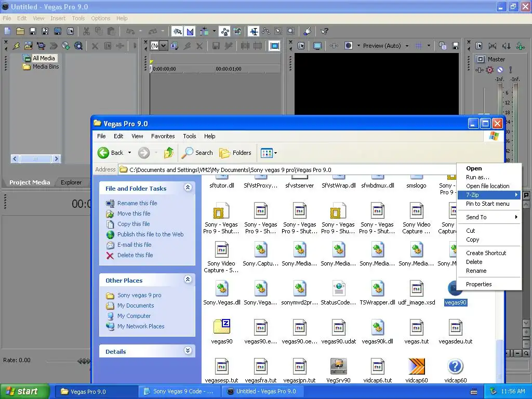Click Copy Snapshot to Clipboard icon

point(443,46)
